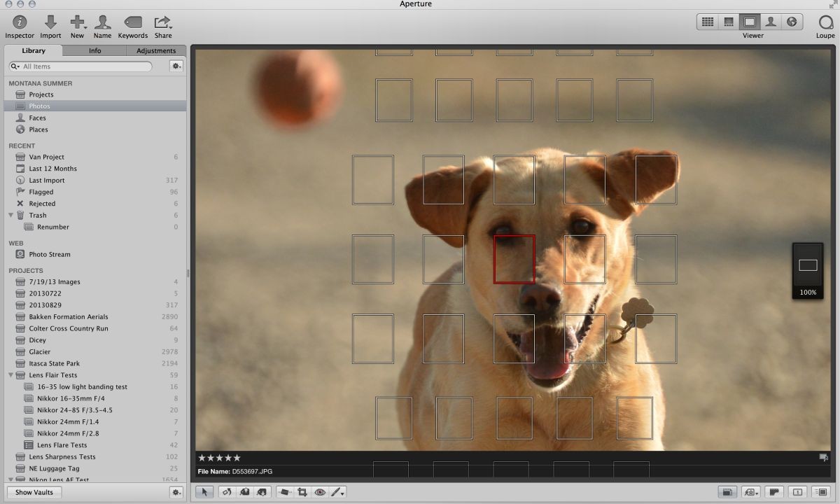Select the arrow Selection tool
This screenshot has width=840, height=504.
pyautogui.click(x=205, y=492)
